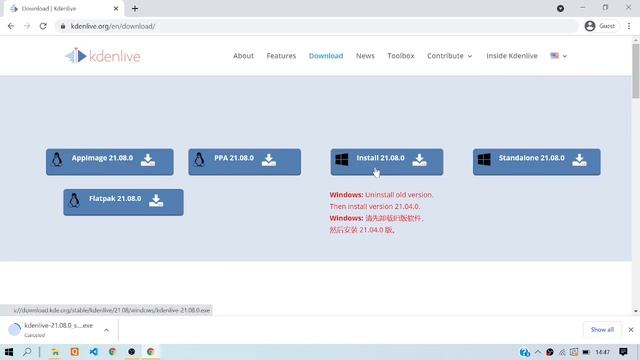Show all downloads
The width and height of the screenshot is (640, 360).
(x=602, y=329)
